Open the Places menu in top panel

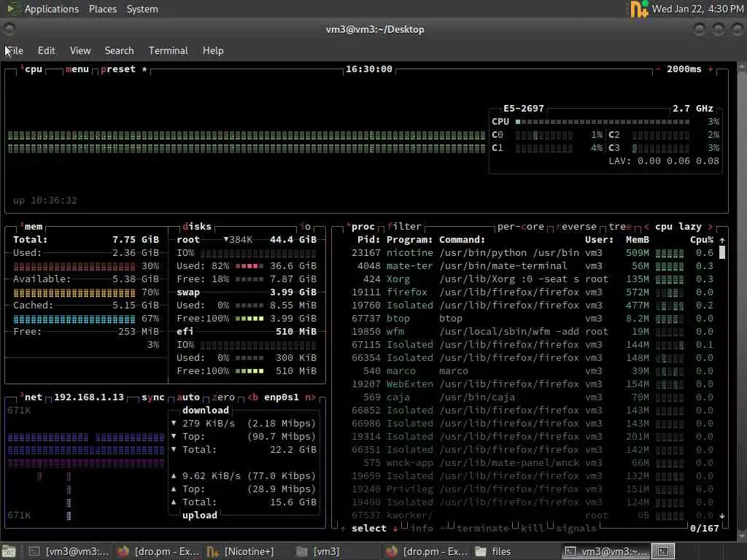tap(102, 9)
